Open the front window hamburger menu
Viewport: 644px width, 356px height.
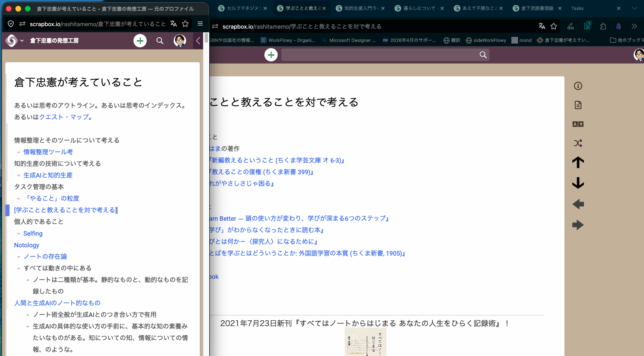200,24
